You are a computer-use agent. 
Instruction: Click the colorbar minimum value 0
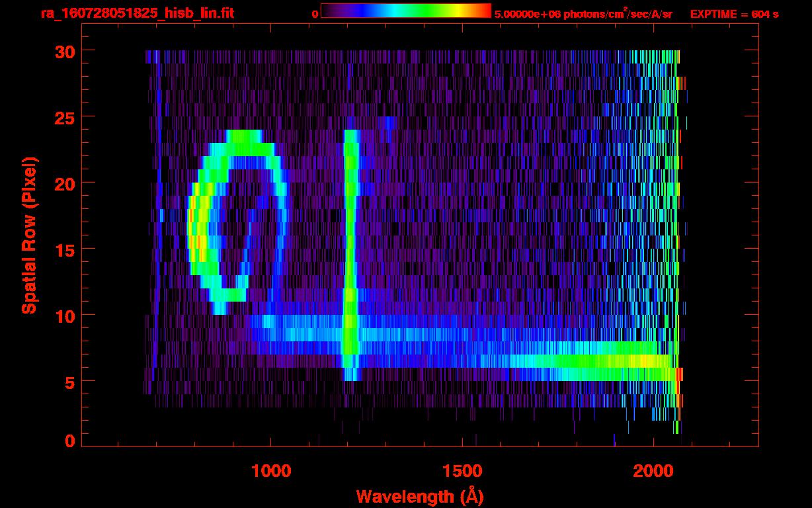(x=315, y=14)
